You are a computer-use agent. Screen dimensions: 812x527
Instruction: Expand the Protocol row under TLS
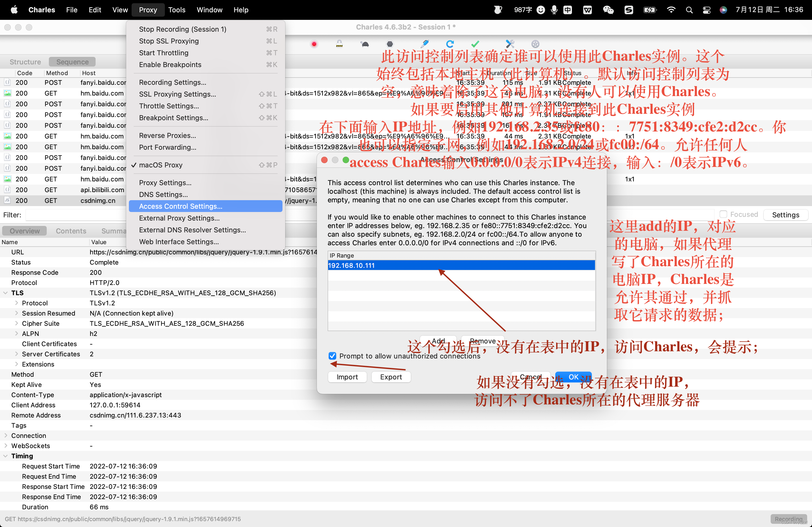16,303
